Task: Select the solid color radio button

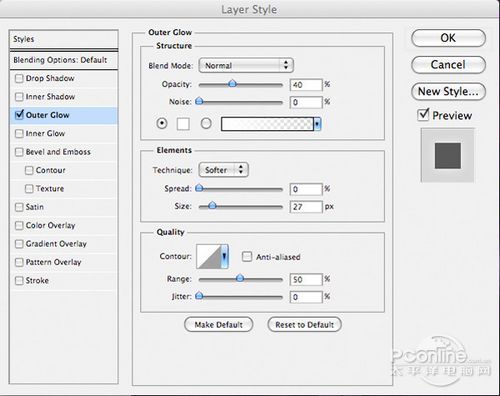Action: [162, 124]
